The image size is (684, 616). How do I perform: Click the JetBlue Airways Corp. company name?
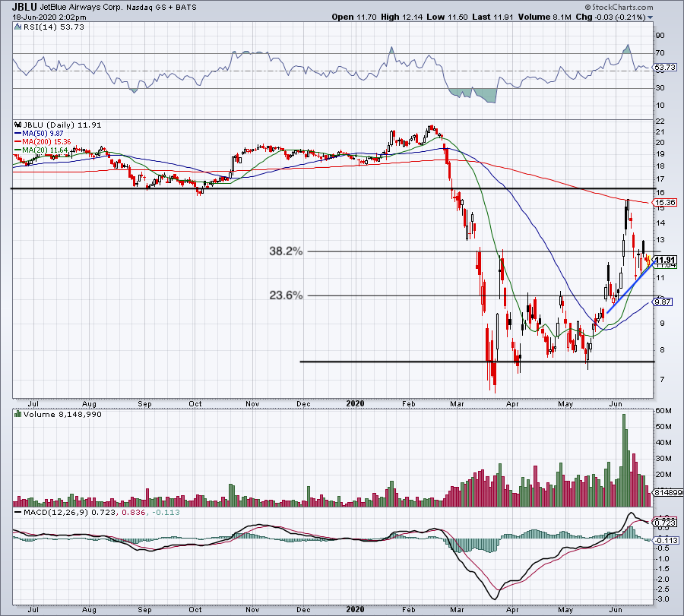point(81,8)
